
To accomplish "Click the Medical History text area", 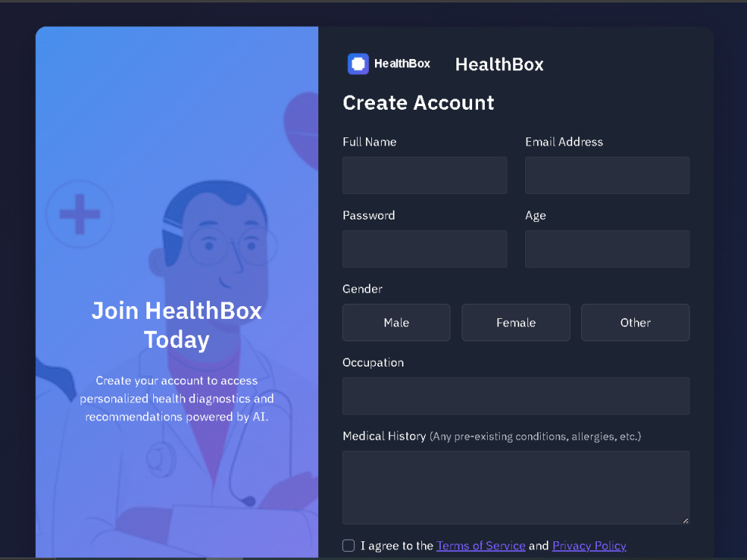I will pos(516,488).
